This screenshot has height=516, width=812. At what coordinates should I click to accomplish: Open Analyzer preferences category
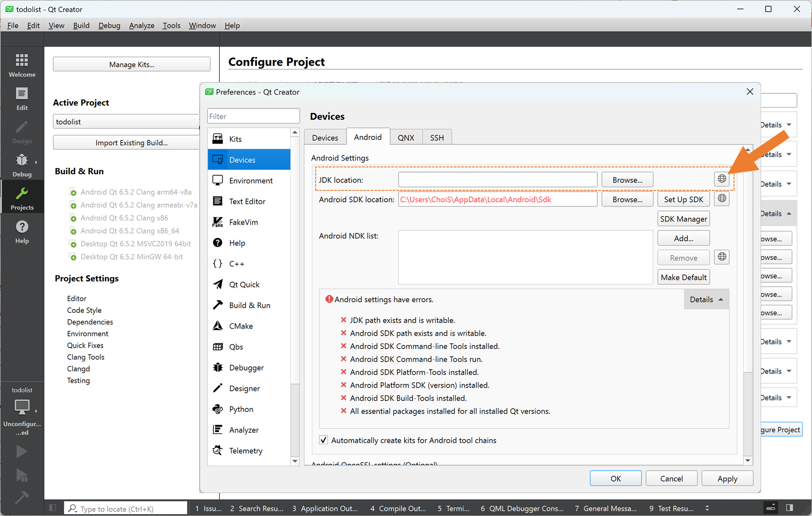click(x=249, y=430)
